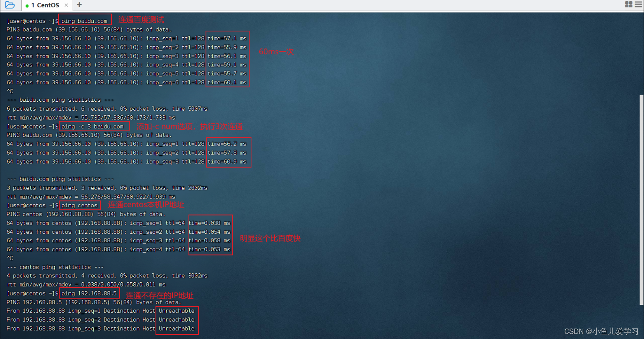Click the 'ping 192.168.88.5' command text

[89, 293]
